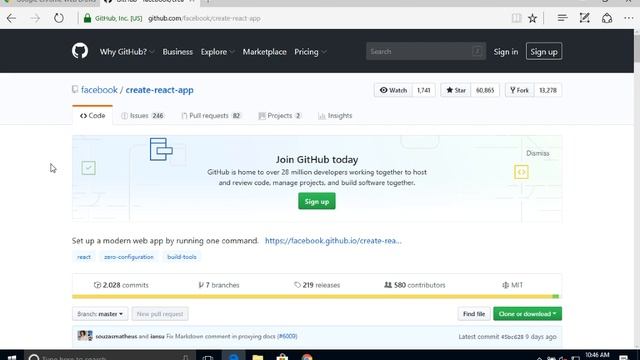The image size is (640, 360).
Task: Click the GitHub octocat logo
Action: click(80, 51)
